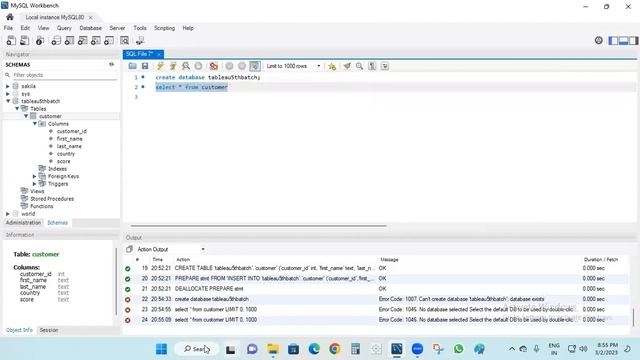640x360 pixels.
Task: Open the find panel magnifier icon
Action: click(x=359, y=66)
